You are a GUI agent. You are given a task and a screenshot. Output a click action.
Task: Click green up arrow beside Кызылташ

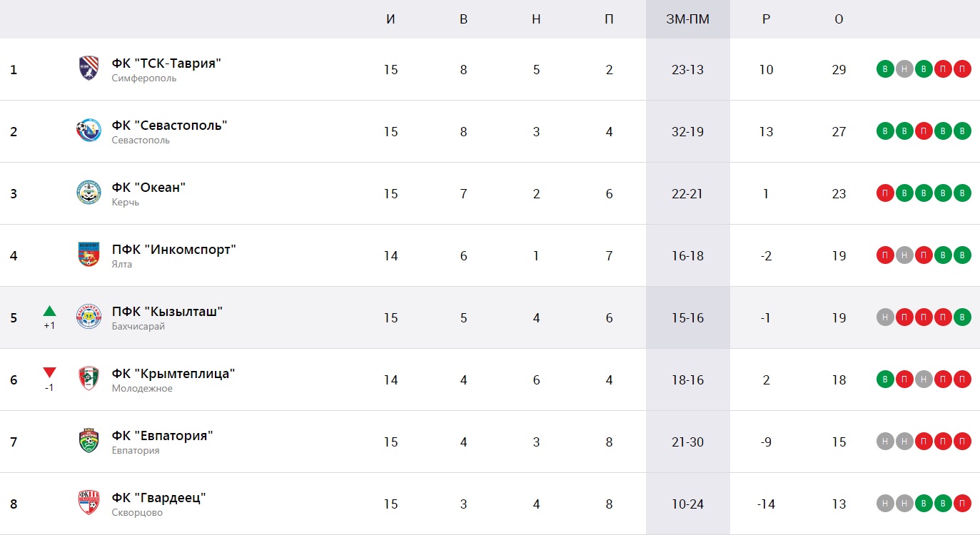click(49, 311)
